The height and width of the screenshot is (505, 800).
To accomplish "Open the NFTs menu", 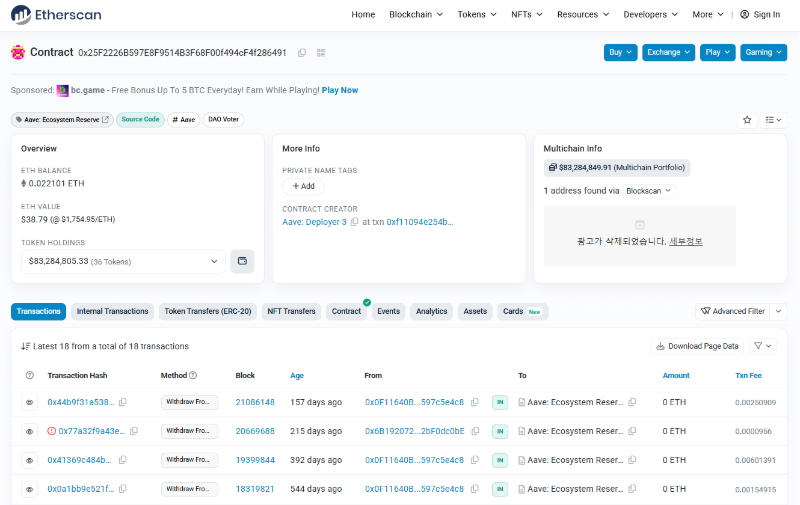I will pos(527,14).
